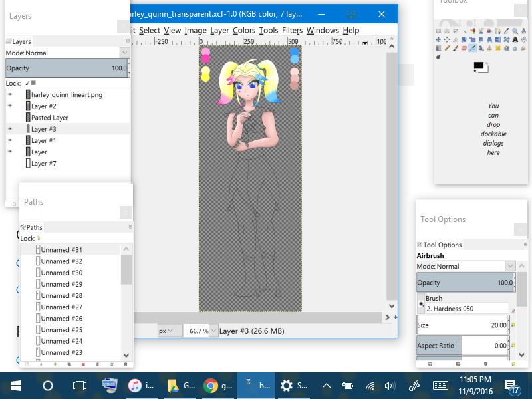Image resolution: width=532 pixels, height=399 pixels.
Task: Toggle Lock pixels in Layers panel
Action: coord(28,83)
